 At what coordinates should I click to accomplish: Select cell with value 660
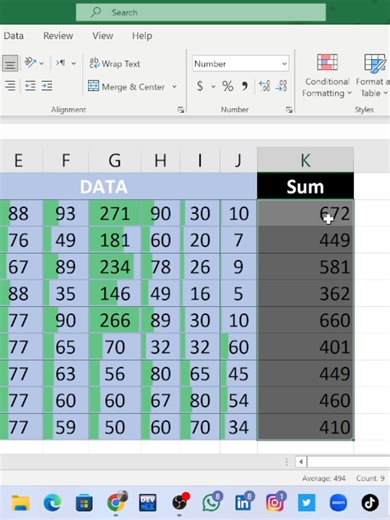(x=305, y=320)
